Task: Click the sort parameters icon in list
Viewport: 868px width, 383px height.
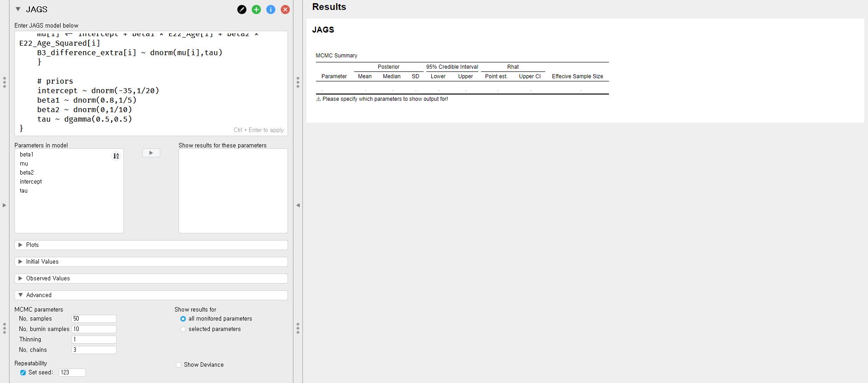Action: [116, 156]
